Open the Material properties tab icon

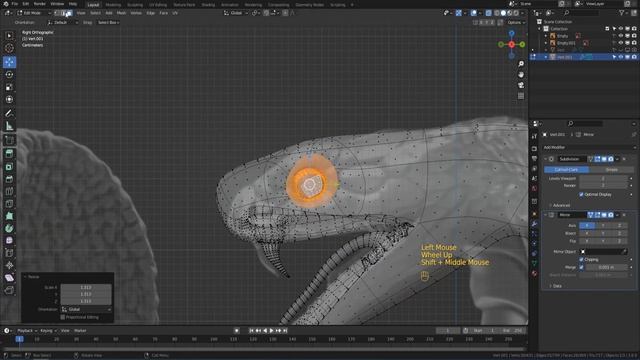[534, 273]
